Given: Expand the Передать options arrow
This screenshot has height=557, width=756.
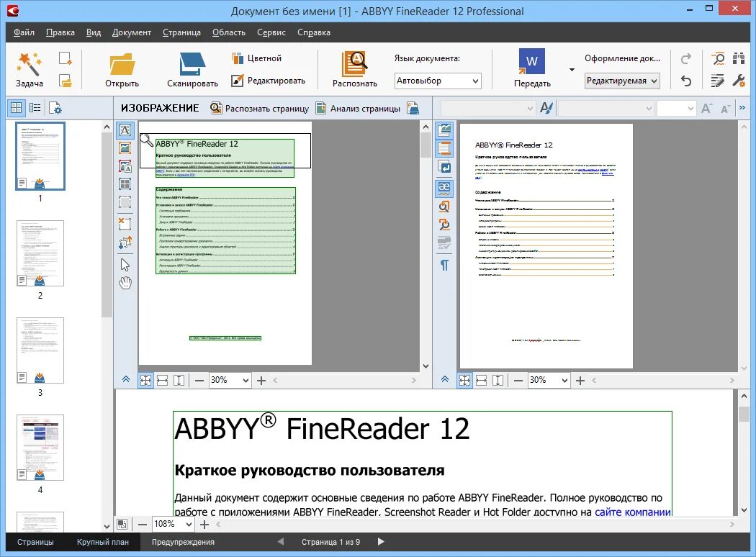Looking at the screenshot, I should pyautogui.click(x=572, y=69).
